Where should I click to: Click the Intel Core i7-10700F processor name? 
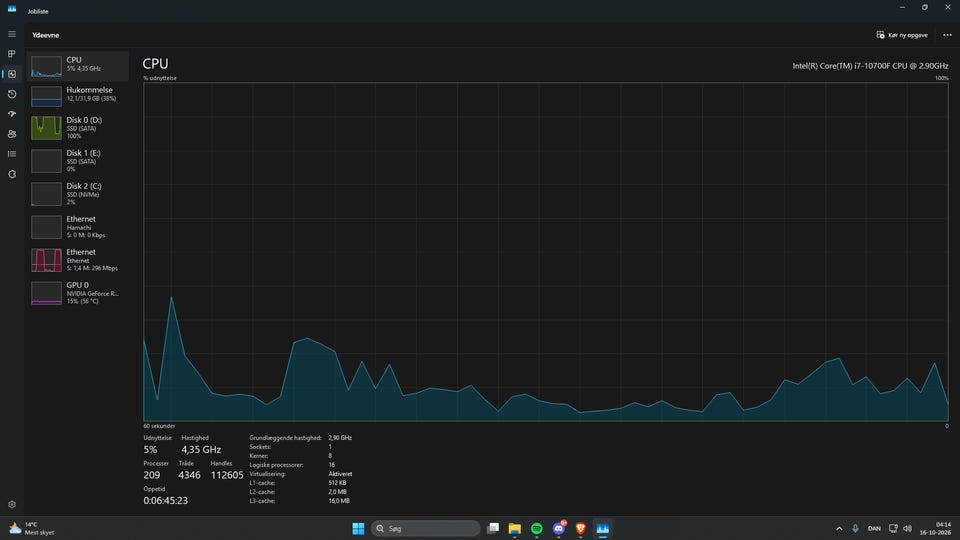870,66
